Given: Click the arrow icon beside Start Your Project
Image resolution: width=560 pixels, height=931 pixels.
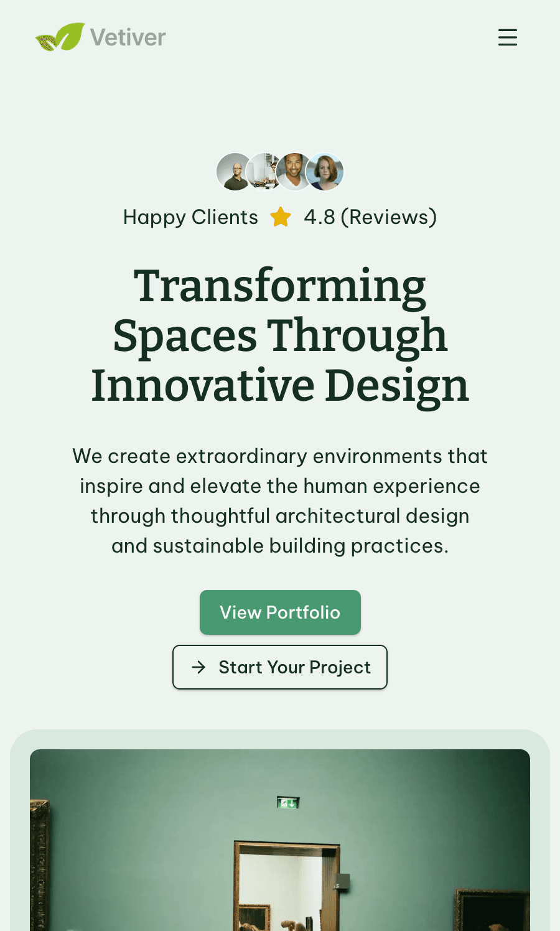Looking at the screenshot, I should pyautogui.click(x=198, y=667).
